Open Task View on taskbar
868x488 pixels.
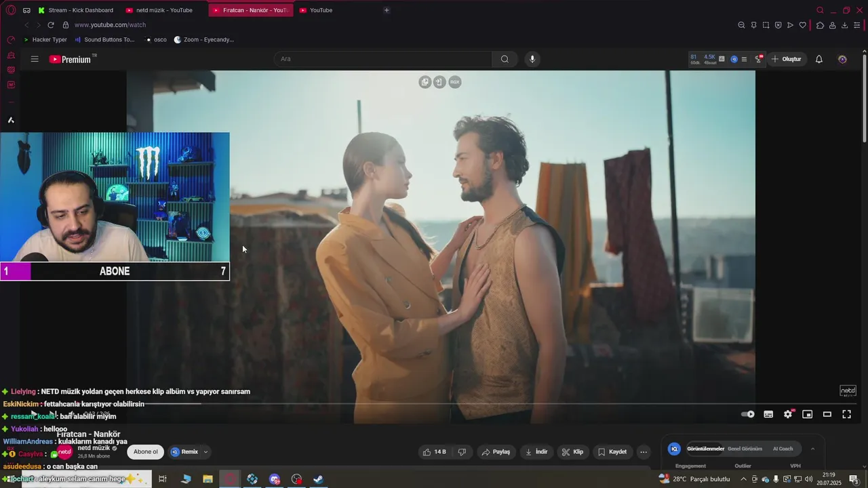[163, 479]
